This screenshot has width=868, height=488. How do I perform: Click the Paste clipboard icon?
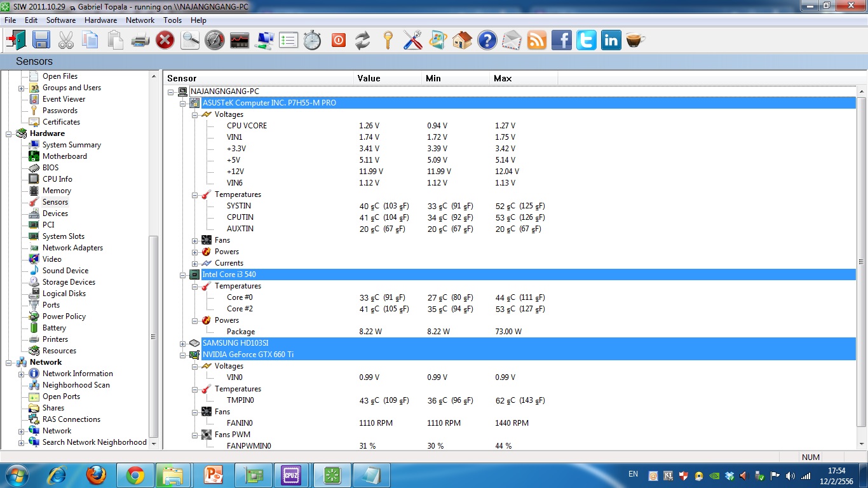click(x=115, y=41)
